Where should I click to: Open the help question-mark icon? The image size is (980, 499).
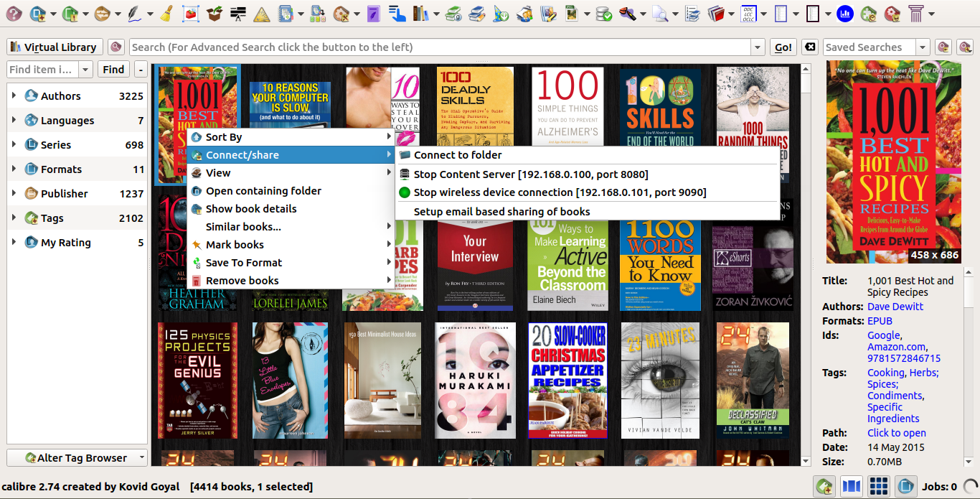(x=14, y=13)
